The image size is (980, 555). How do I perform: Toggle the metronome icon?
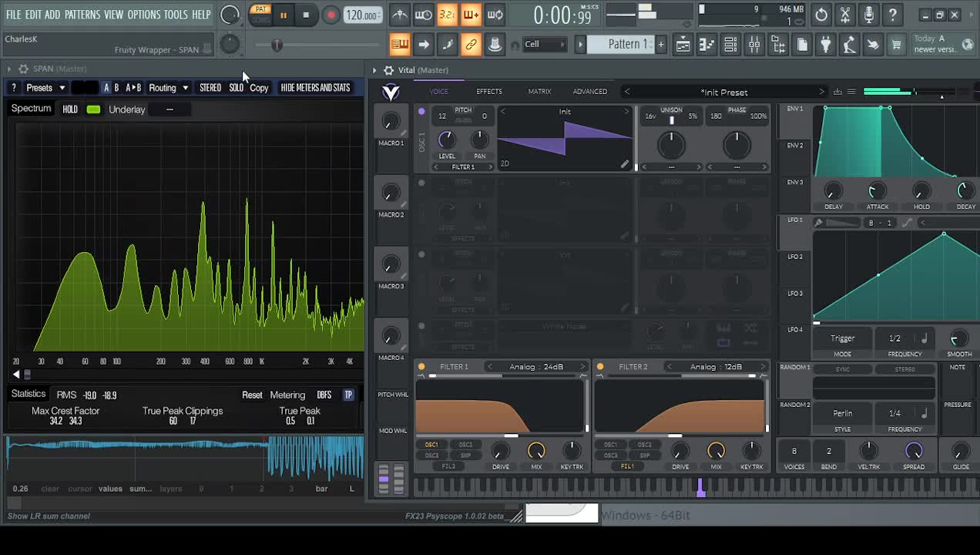(x=399, y=15)
